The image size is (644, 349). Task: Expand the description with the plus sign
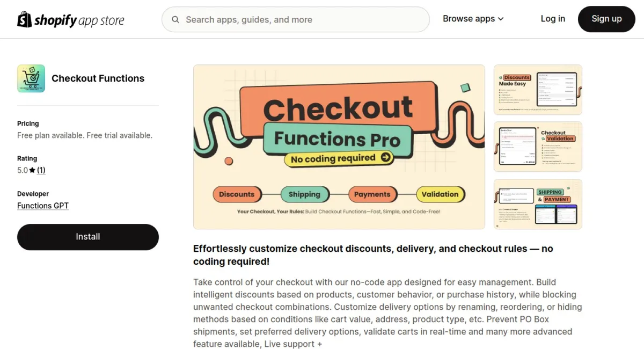(x=320, y=344)
